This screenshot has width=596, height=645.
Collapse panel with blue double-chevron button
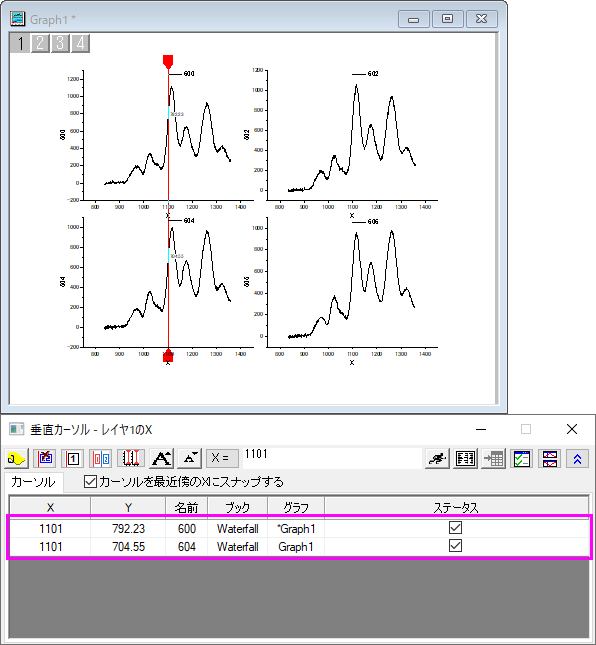point(577,458)
